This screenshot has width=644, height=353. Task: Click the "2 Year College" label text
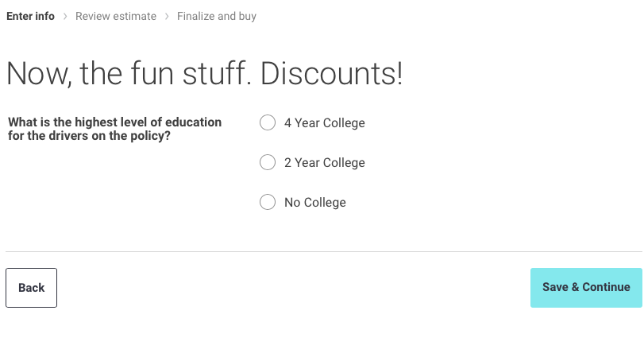tap(324, 162)
